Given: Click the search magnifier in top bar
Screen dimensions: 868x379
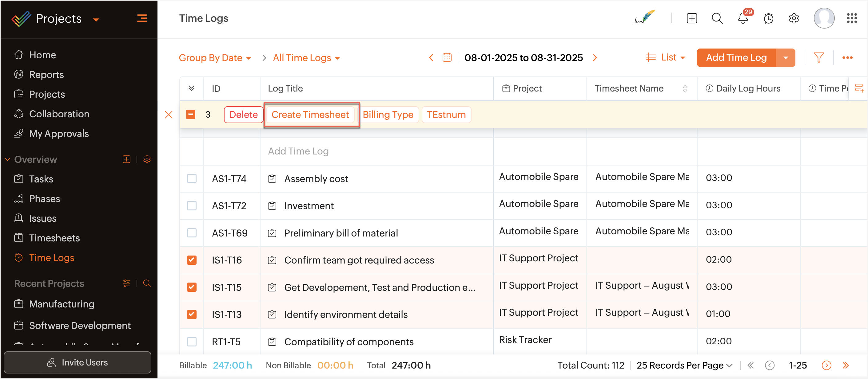Looking at the screenshot, I should coord(717,18).
